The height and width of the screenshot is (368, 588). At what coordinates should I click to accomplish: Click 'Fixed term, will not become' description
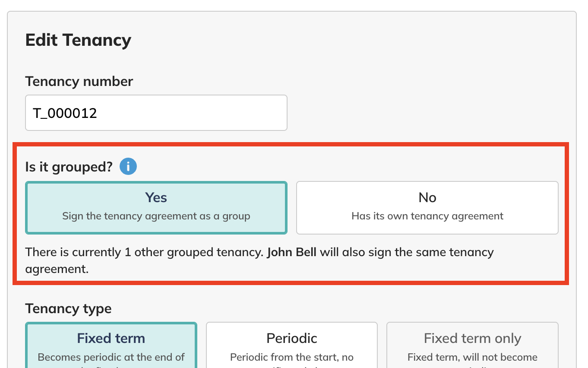(472, 358)
